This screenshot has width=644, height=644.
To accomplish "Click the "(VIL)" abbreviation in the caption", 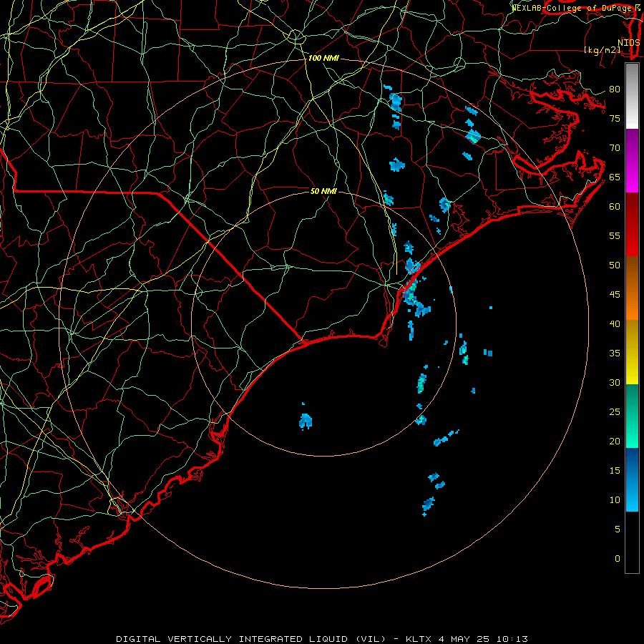I will (371, 639).
